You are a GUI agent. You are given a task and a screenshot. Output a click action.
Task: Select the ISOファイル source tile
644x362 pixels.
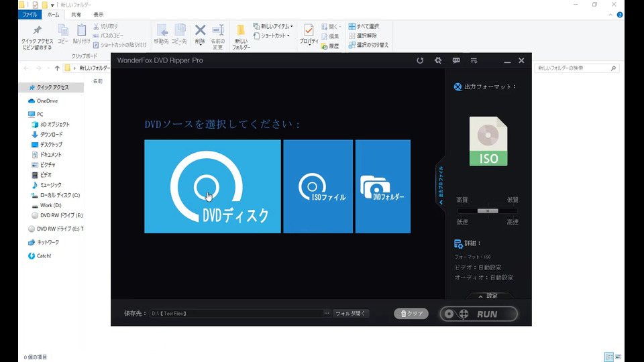coord(318,186)
